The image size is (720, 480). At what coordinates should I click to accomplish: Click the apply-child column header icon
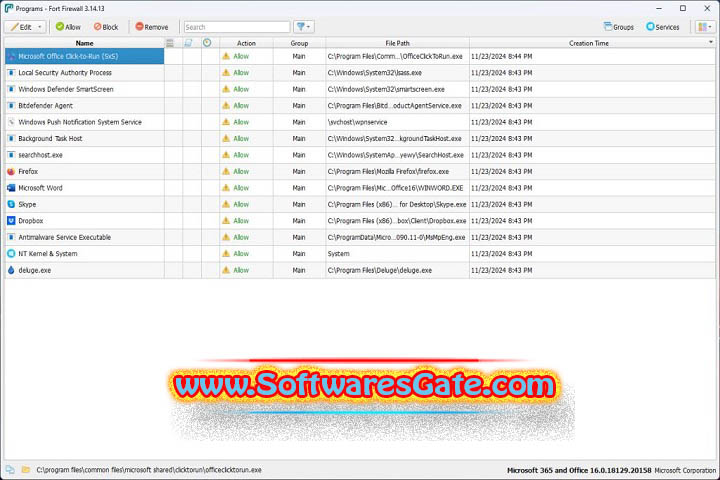click(x=188, y=43)
